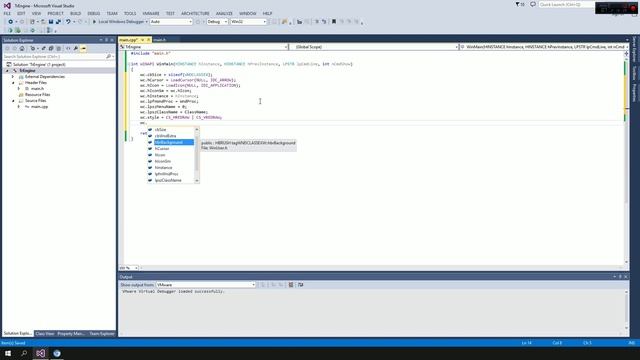Viewport: 640px width, 360px height.
Task: Expand the main.h tree node
Action: (19, 89)
